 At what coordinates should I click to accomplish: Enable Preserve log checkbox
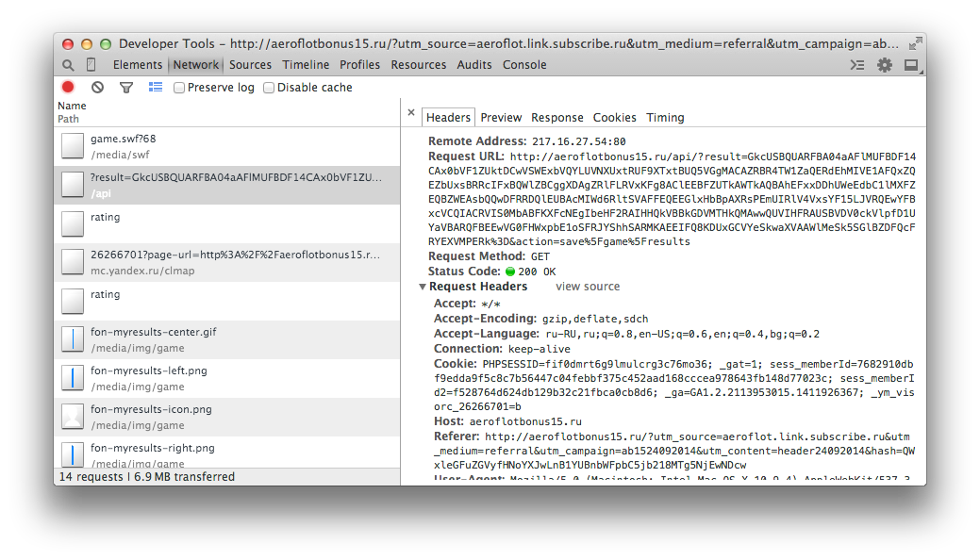pyautogui.click(x=179, y=88)
